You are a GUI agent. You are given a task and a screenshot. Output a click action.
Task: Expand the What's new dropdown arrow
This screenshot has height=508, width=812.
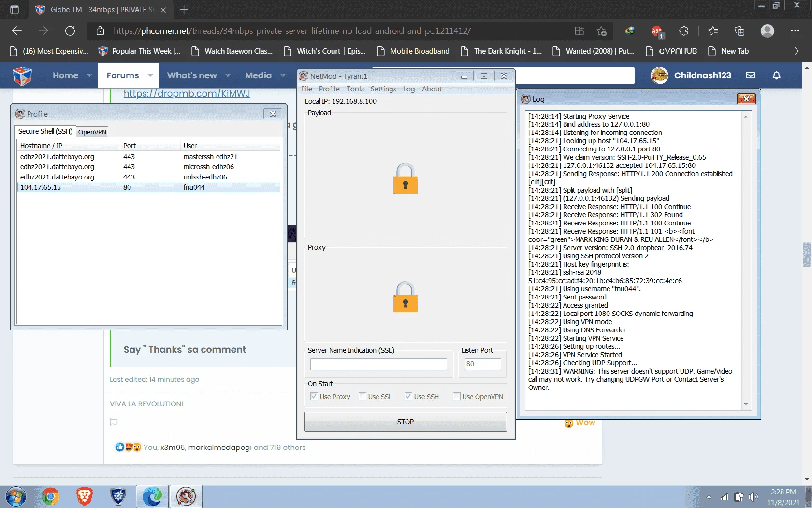[x=228, y=75]
